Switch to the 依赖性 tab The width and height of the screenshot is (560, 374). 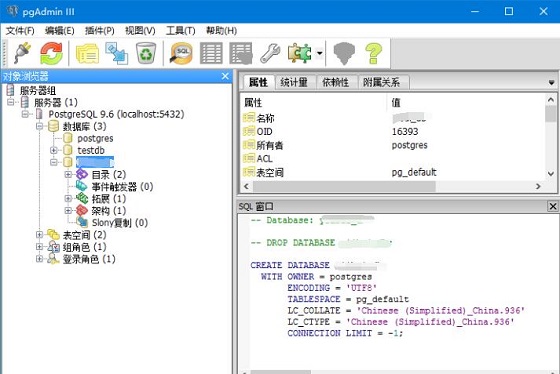(x=336, y=83)
